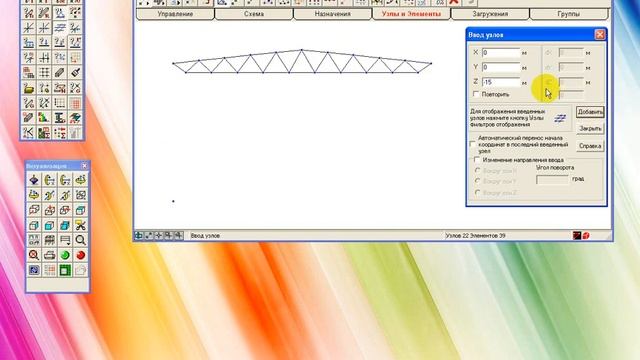The height and width of the screenshot is (360, 640).
Task: Enable Изменение направления ввода checkbox
Action: click(477, 160)
